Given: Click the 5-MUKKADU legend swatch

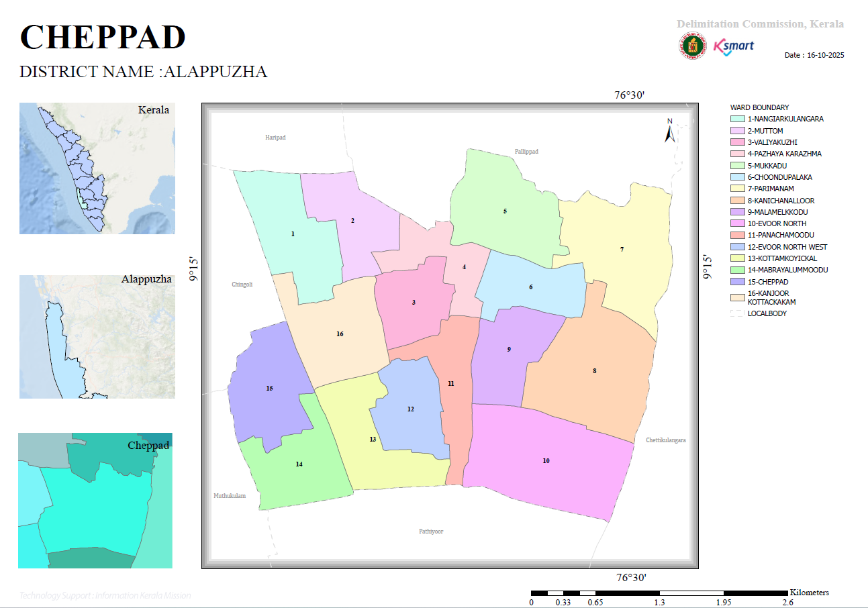Looking at the screenshot, I should click(x=737, y=166).
